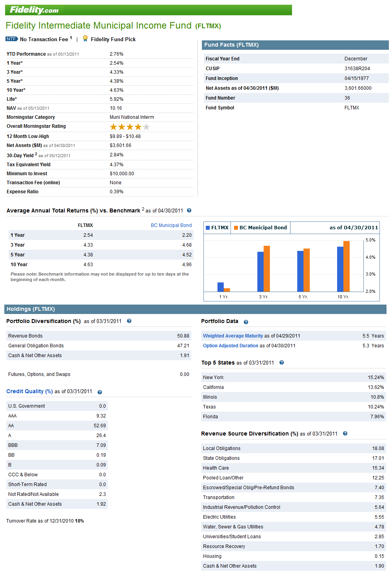Click the Holdings (FLTMX) section header
Screen dimensions: 392x588
[x=195, y=309]
